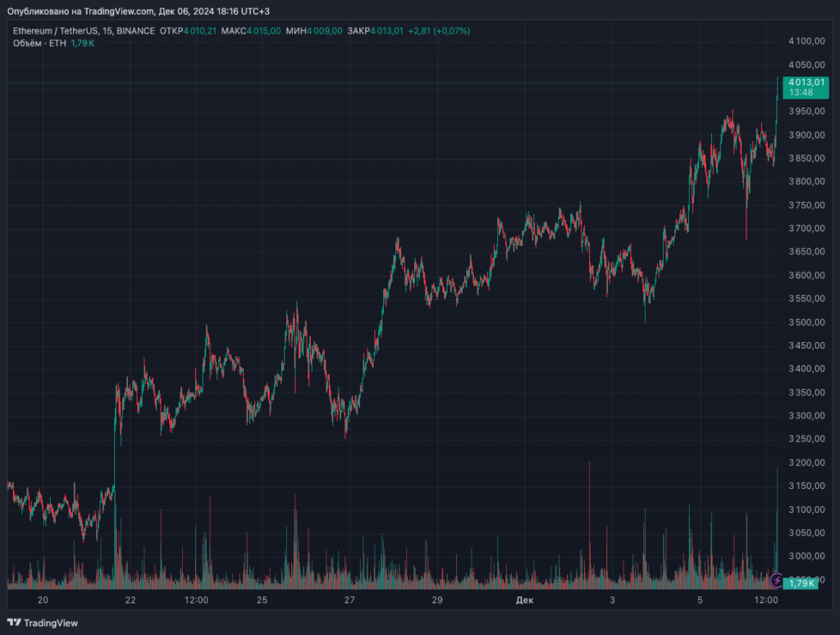Click the 4 100,00 price scale label
The width and height of the screenshot is (840, 635).
point(805,41)
